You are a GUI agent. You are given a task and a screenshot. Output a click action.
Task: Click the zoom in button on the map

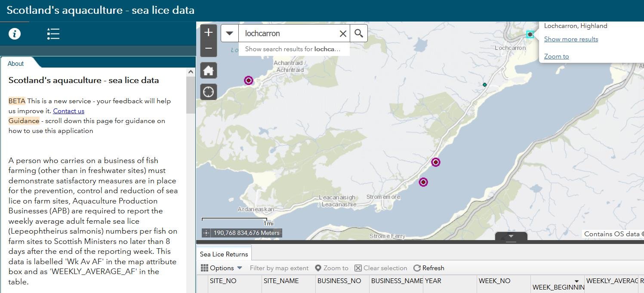click(208, 32)
